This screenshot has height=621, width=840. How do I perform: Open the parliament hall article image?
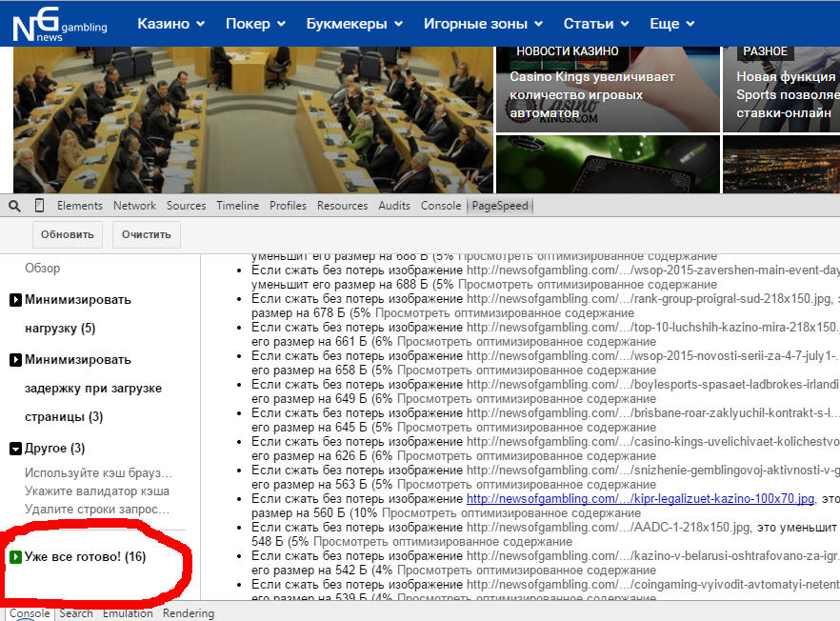click(x=253, y=120)
